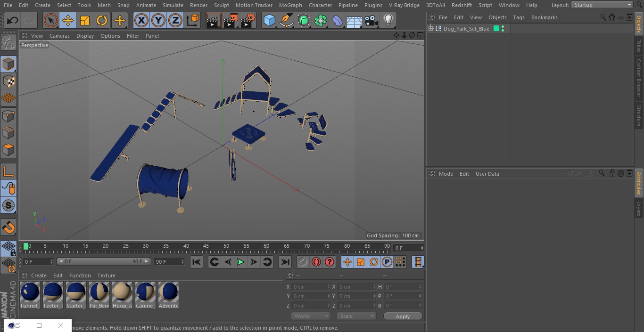This screenshot has height=332, width=644.
Task: Enable the Axis mode L icon
Action: click(8, 171)
